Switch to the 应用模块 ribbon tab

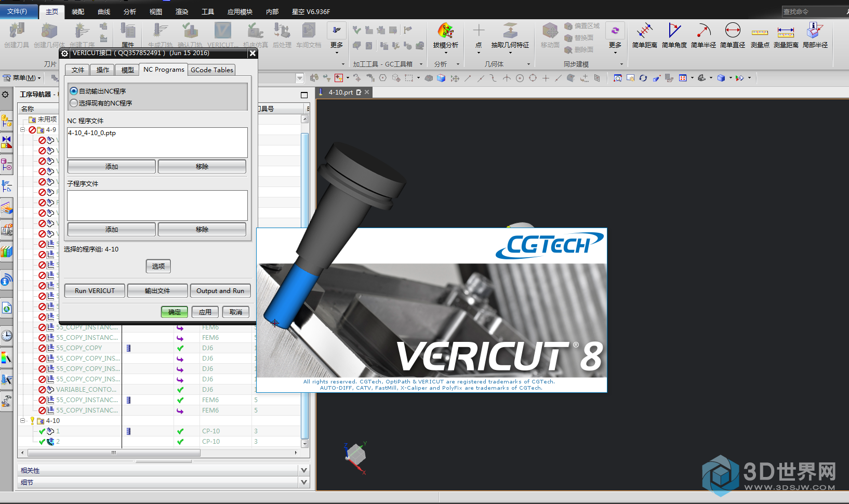point(240,11)
